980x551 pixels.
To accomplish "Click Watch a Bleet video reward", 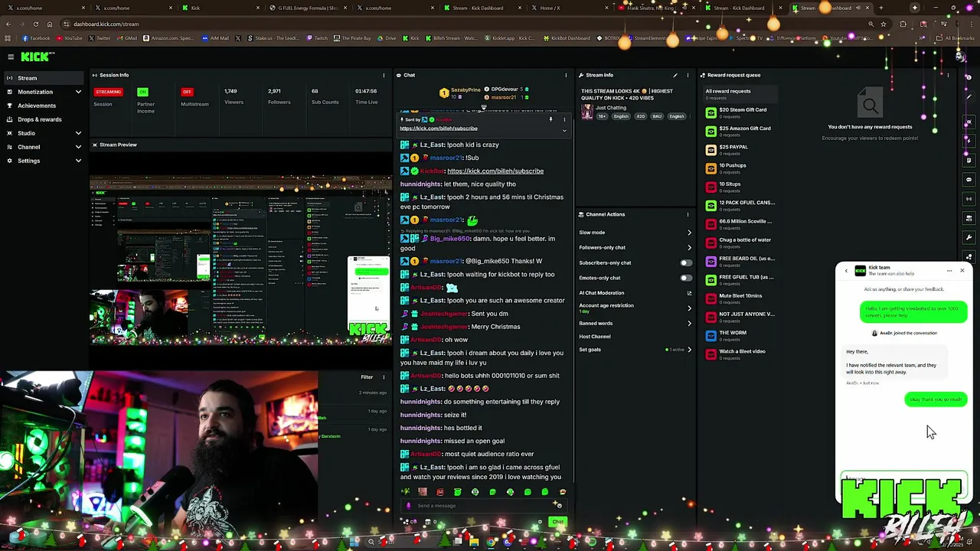I will (740, 354).
